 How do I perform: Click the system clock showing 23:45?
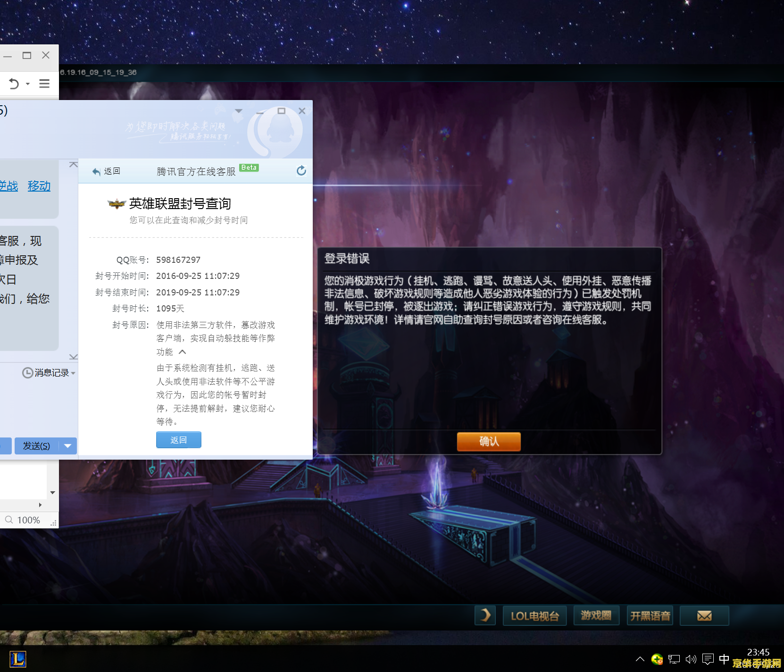758,653
